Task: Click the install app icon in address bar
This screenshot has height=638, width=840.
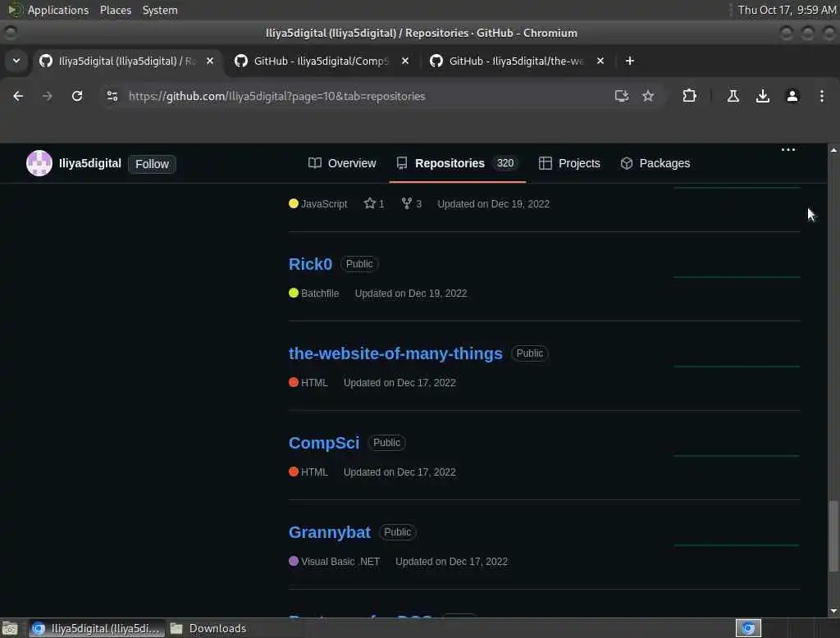Action: point(622,96)
